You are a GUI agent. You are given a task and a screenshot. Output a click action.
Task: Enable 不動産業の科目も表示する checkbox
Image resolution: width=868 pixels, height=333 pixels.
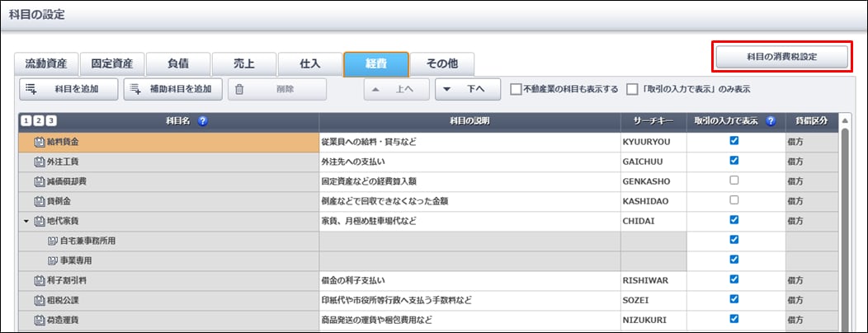tap(516, 90)
